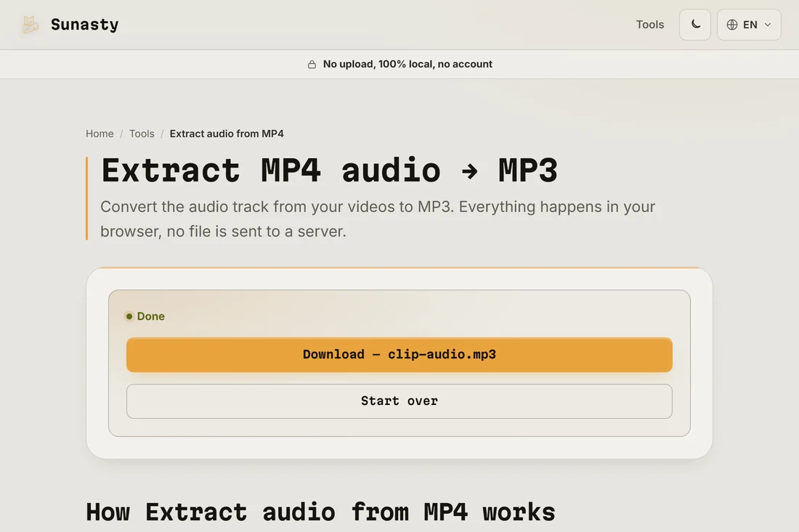Open the Tools breadcrumb link
This screenshot has height=532, width=799.
click(142, 134)
